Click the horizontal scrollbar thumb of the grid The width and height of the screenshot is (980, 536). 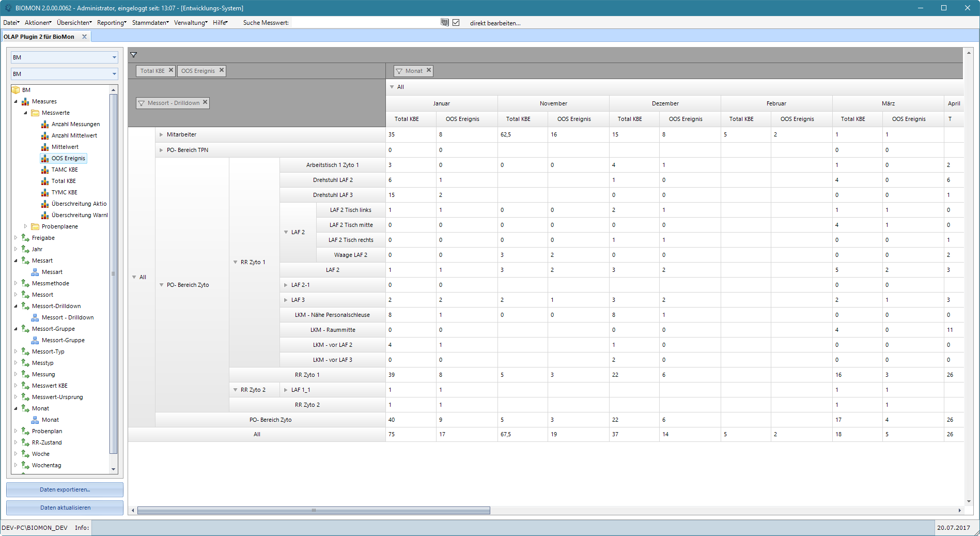coord(314,511)
